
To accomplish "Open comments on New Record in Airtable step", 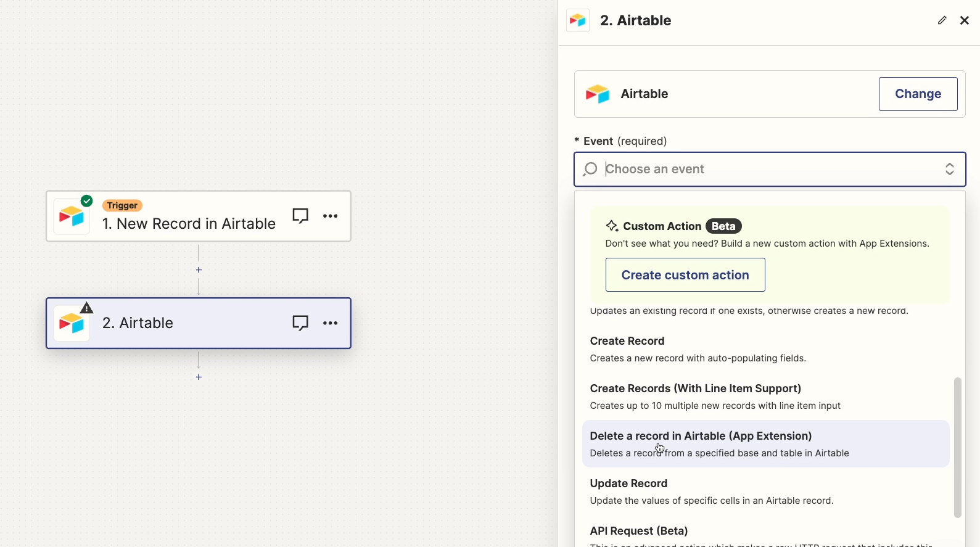I will pos(300,216).
